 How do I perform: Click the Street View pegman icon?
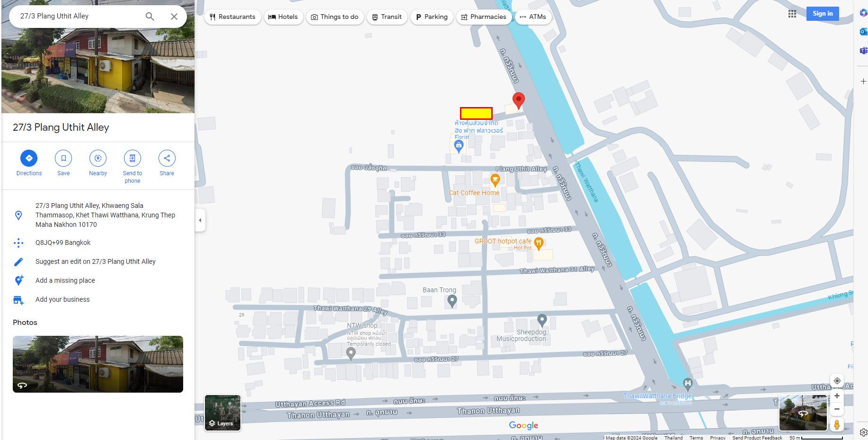click(837, 424)
